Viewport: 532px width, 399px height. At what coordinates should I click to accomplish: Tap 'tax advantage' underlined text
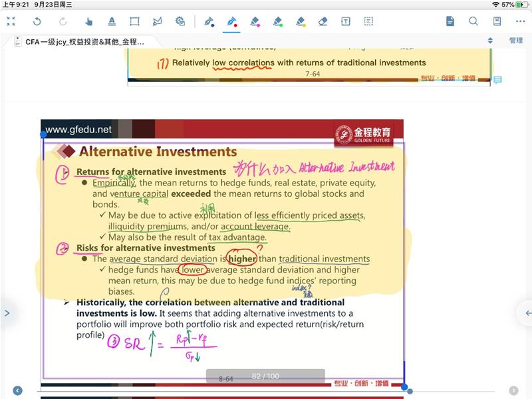(x=237, y=237)
